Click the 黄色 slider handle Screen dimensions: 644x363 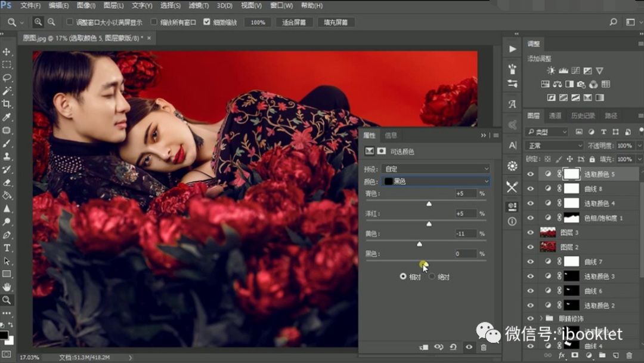(420, 244)
